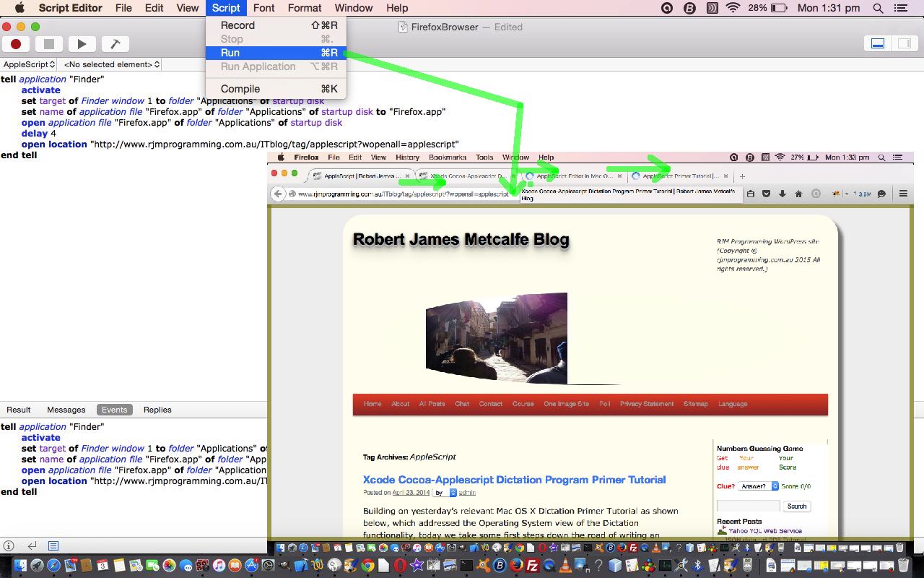This screenshot has width=924, height=578.
Task: Click the Firefox URL address field
Action: (x=403, y=194)
